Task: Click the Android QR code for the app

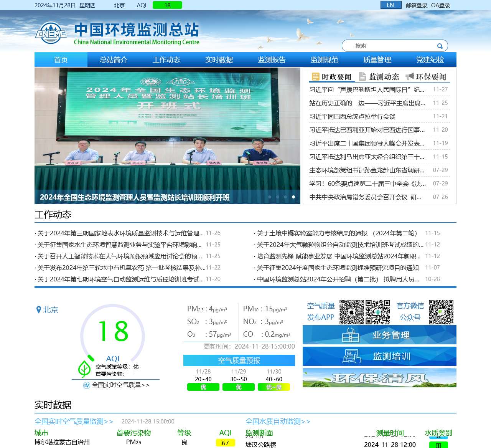Action: click(x=378, y=312)
